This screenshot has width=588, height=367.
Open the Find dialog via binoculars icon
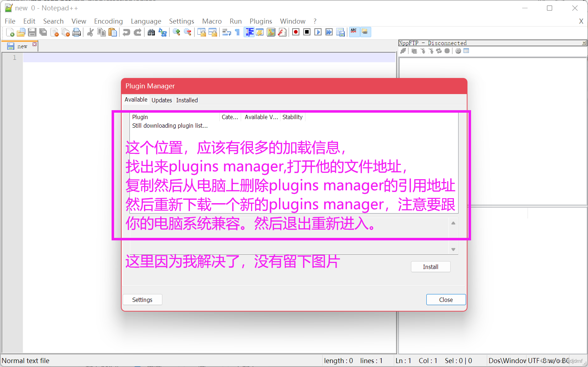pyautogui.click(x=151, y=32)
